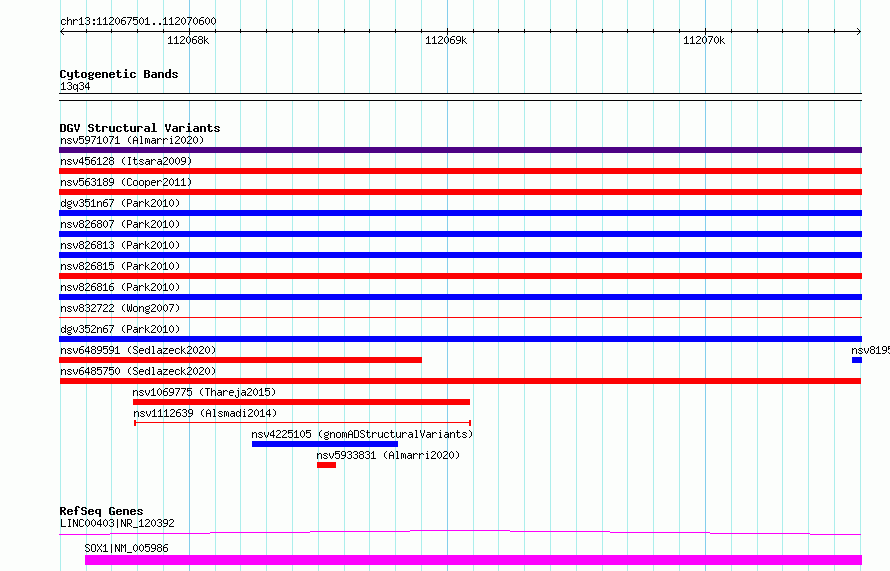The width and height of the screenshot is (890, 571).
Task: Click the 112068k ruler label
Action: point(188,40)
